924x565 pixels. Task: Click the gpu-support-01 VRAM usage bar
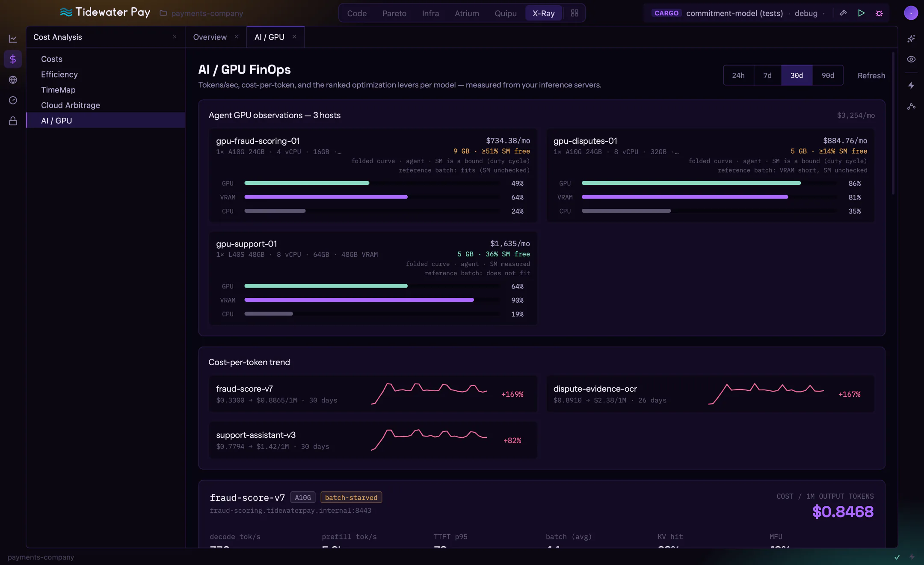pos(372,300)
